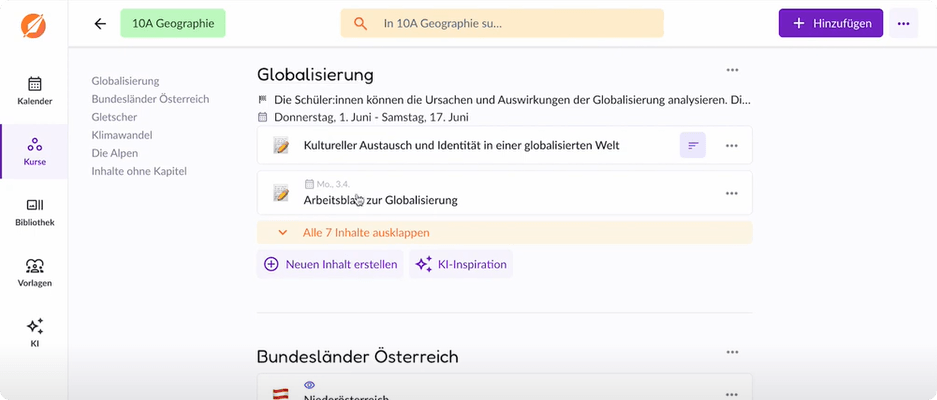Image resolution: width=937 pixels, height=400 pixels.
Task: Jump to Die Alpen chapter in outline
Action: tap(114, 153)
